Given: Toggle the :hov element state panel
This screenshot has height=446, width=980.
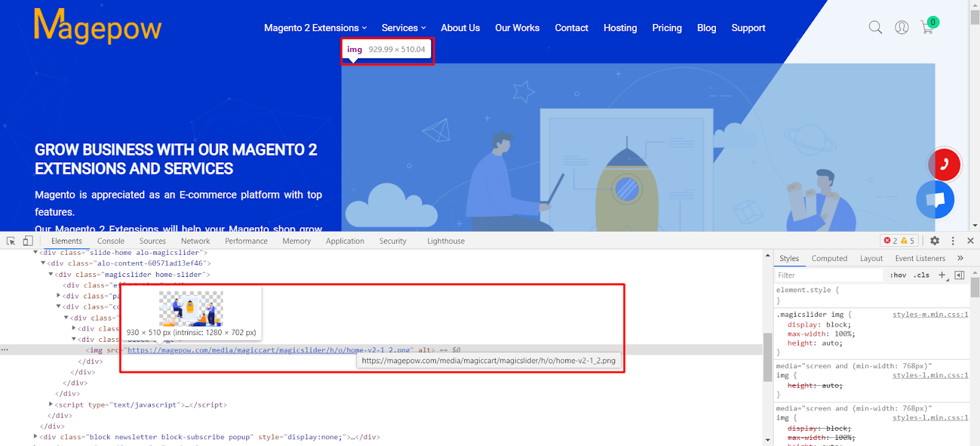Looking at the screenshot, I should tap(898, 275).
